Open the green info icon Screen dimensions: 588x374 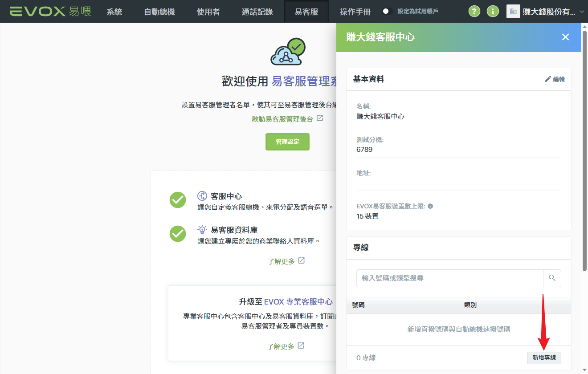coord(493,11)
